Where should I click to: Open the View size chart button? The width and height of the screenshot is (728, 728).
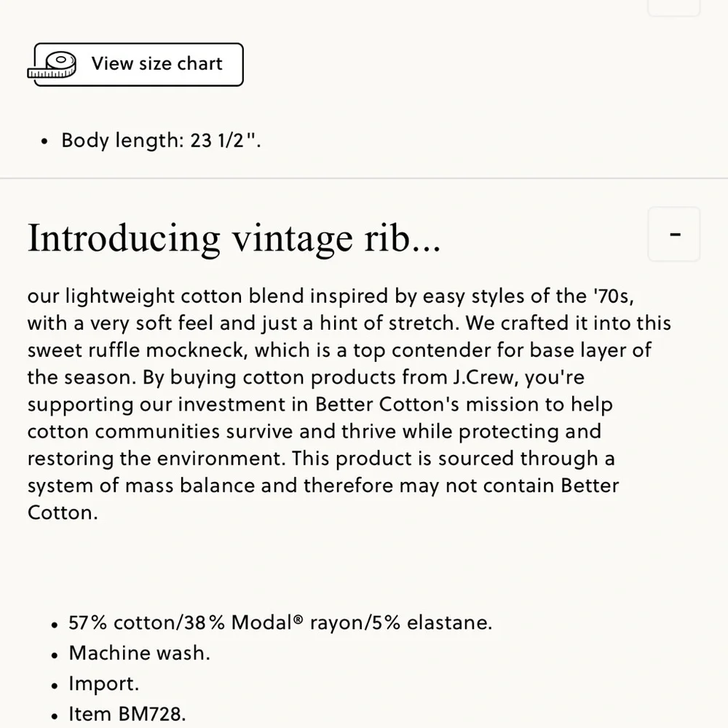click(x=138, y=65)
